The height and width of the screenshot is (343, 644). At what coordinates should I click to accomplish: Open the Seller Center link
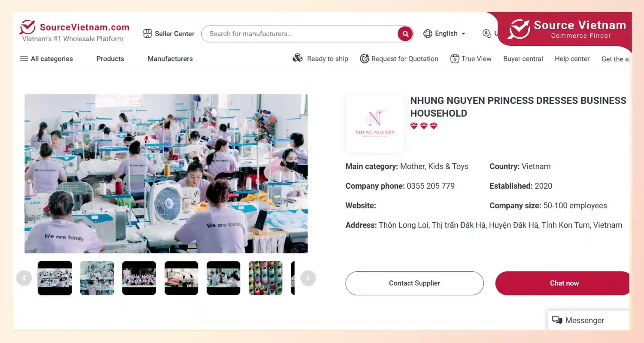coord(169,33)
